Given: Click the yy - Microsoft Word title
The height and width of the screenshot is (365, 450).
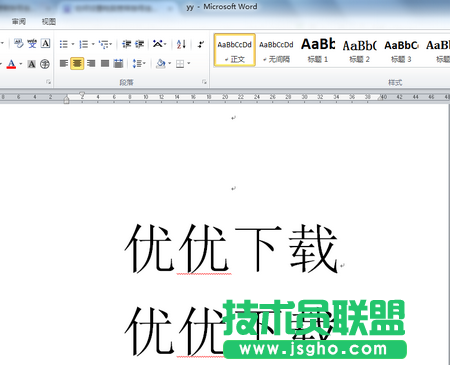Looking at the screenshot, I should point(222,7).
